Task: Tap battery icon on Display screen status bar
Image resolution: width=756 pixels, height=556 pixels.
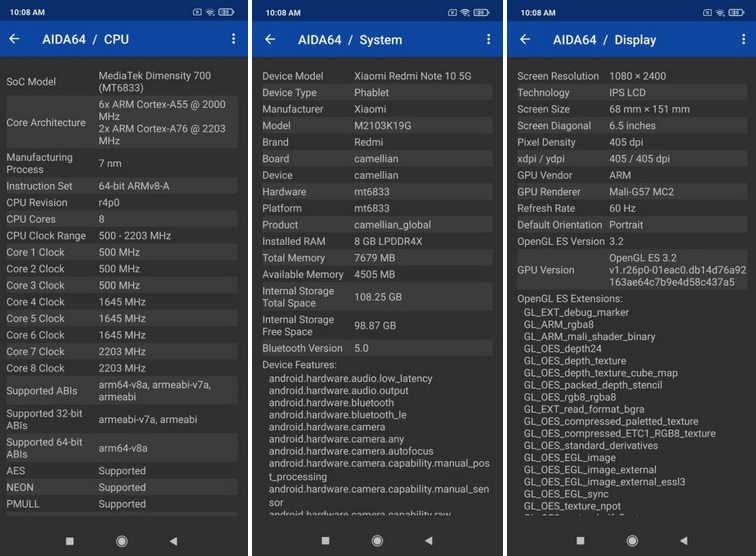Action: pos(736,13)
